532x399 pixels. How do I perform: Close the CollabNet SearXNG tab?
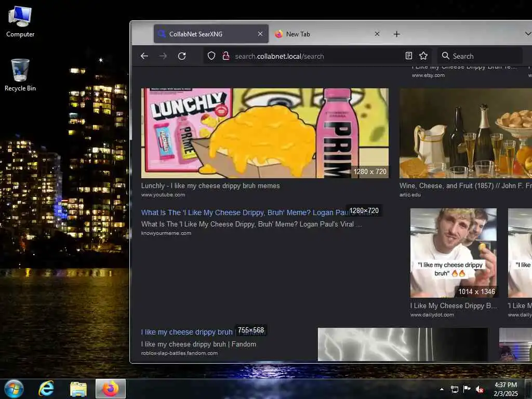coord(260,34)
